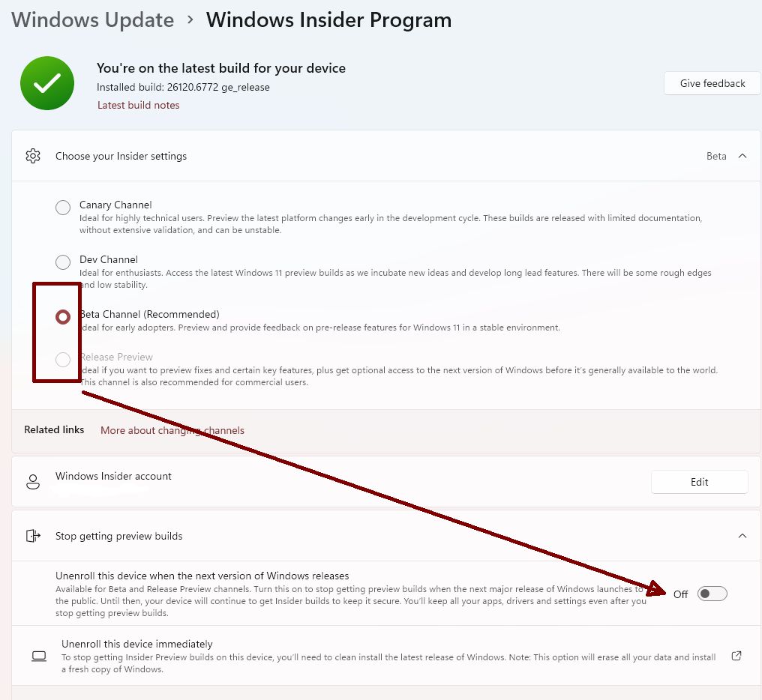Image resolution: width=762 pixels, height=700 pixels.
Task: Open the Latest build notes link
Action: pyautogui.click(x=139, y=106)
